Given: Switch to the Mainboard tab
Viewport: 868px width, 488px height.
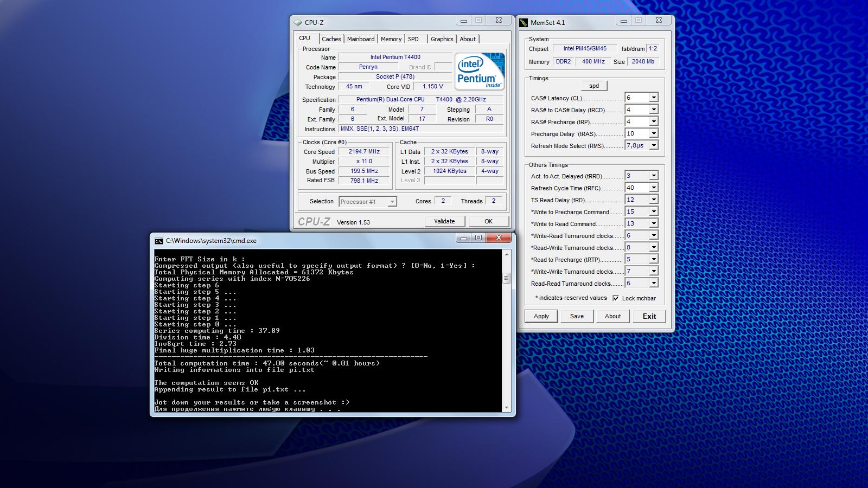Looking at the screenshot, I should [361, 39].
